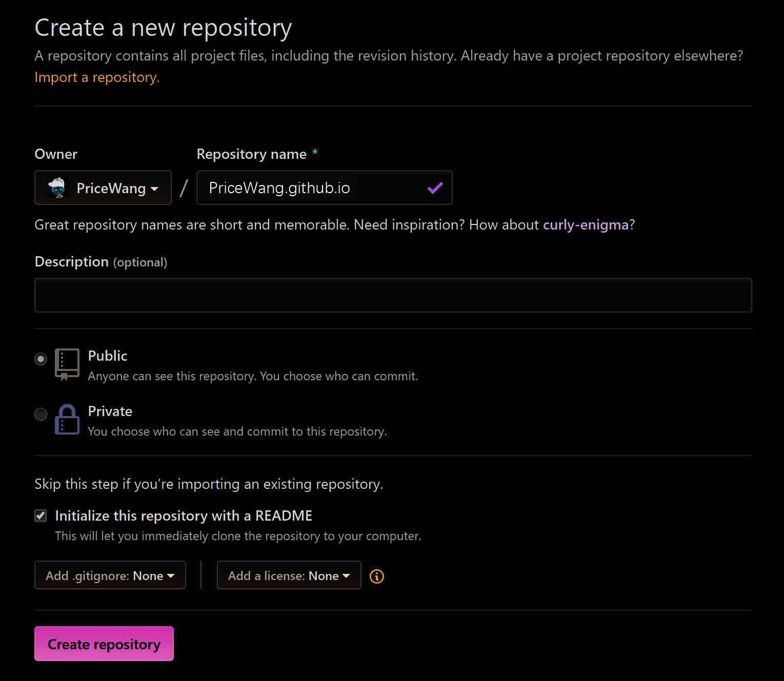The image size is (784, 681).
Task: Click the orange license info icon
Action: [x=377, y=576]
